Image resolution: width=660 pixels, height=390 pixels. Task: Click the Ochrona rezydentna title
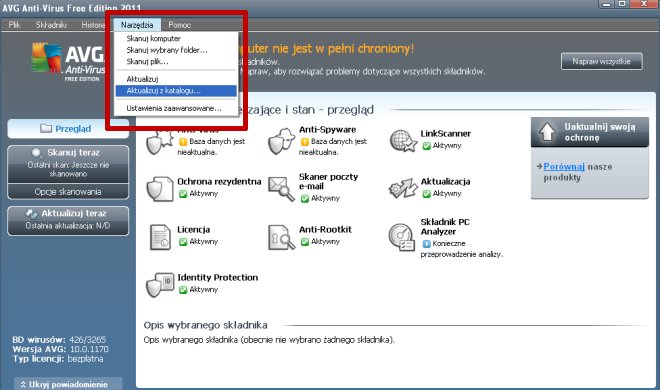[x=219, y=181]
